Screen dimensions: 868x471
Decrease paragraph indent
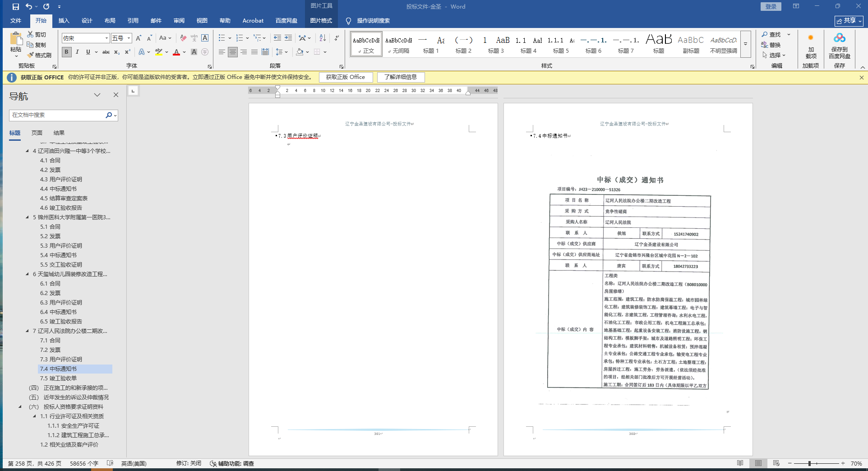pyautogui.click(x=277, y=38)
